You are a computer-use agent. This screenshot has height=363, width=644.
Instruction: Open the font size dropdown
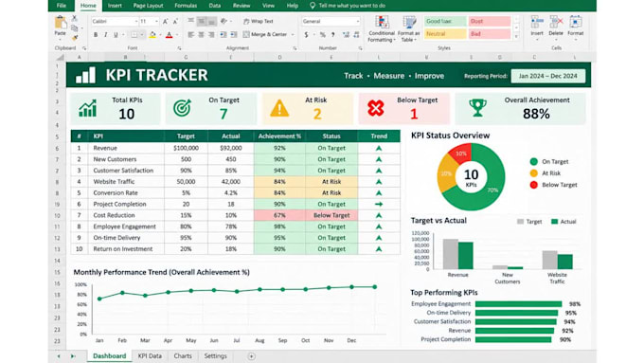156,22
